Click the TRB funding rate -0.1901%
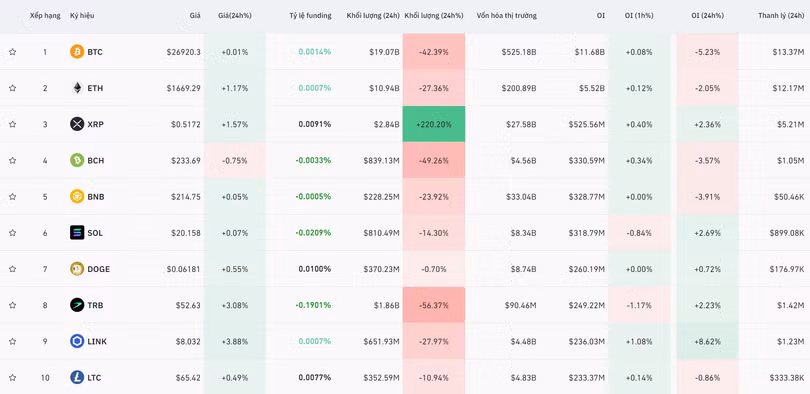 coord(313,305)
